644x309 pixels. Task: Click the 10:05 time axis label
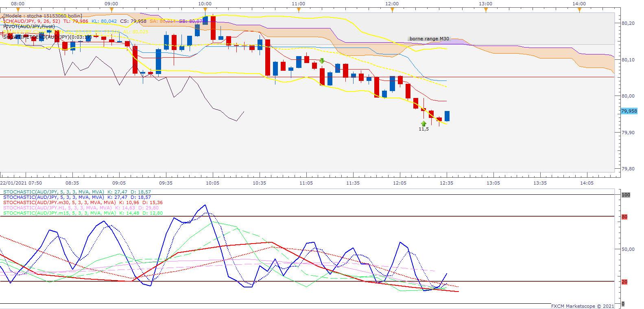pyautogui.click(x=213, y=183)
